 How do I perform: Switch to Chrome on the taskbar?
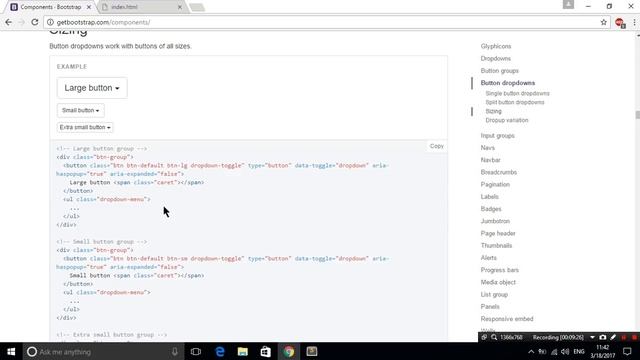click(x=289, y=351)
